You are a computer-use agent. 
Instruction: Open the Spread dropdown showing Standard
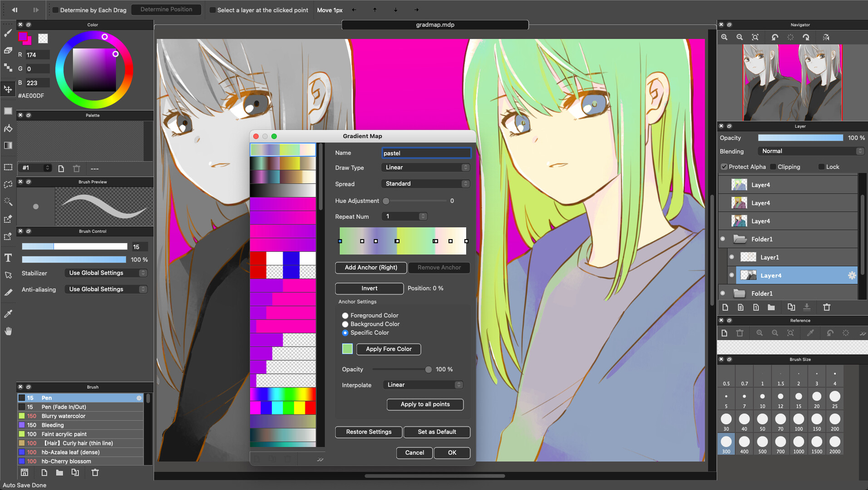(x=425, y=183)
